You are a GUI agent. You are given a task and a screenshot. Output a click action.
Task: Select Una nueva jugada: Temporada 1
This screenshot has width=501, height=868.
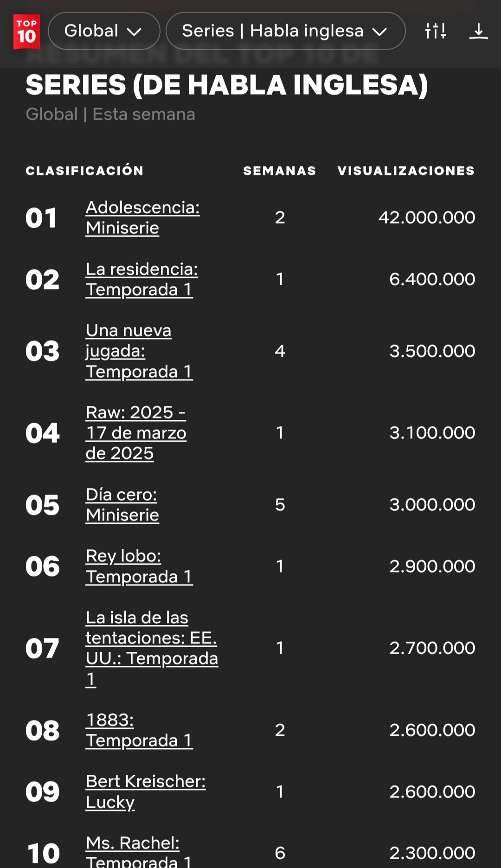139,351
